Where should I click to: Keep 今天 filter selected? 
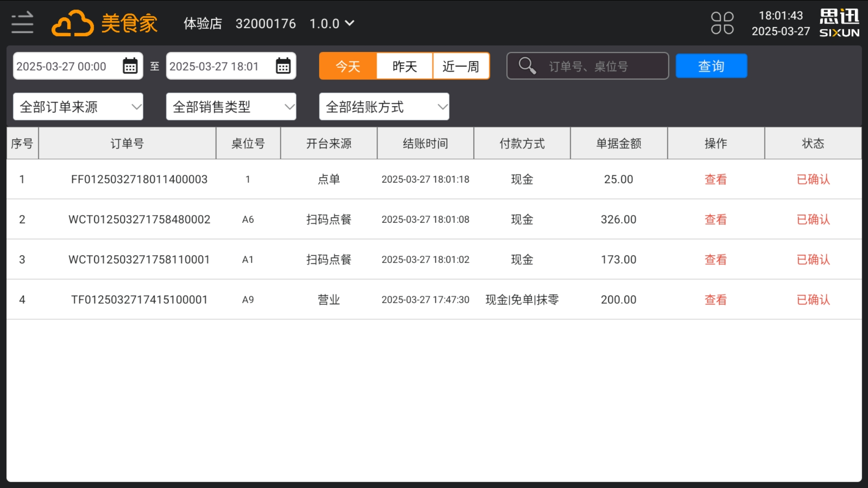point(348,66)
